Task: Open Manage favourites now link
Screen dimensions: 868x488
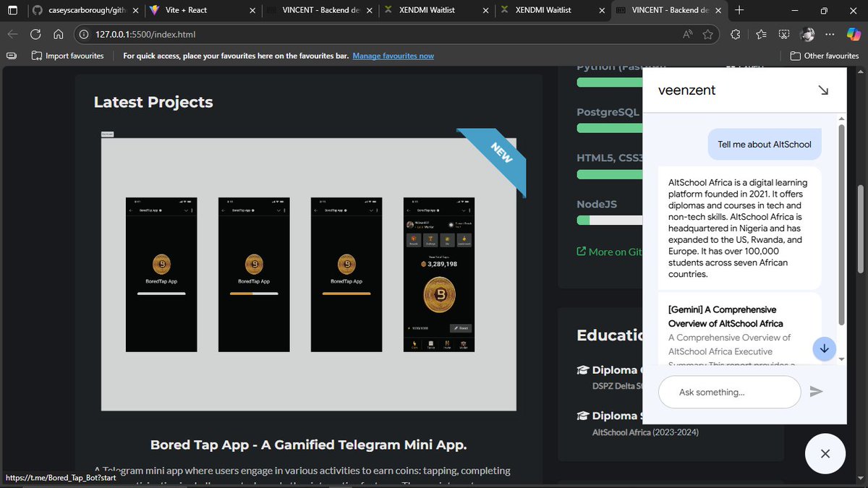Action: [x=393, y=56]
